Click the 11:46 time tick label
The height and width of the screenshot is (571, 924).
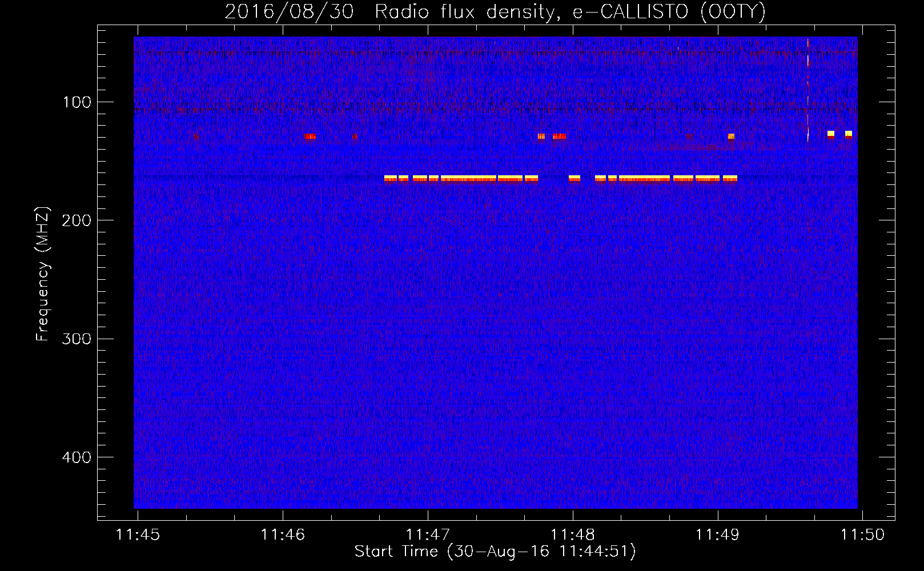pos(283,534)
